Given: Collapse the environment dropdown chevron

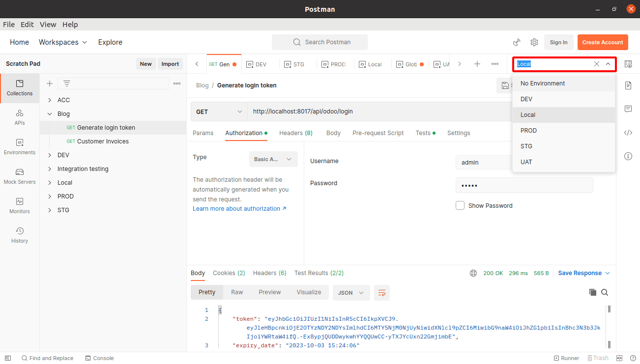Looking at the screenshot, I should 608,64.
